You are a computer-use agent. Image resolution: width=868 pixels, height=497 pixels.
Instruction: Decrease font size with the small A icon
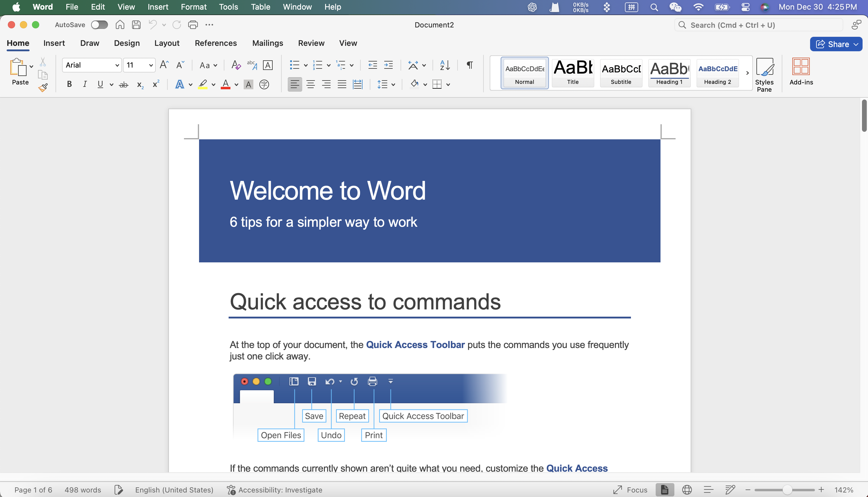pyautogui.click(x=180, y=65)
